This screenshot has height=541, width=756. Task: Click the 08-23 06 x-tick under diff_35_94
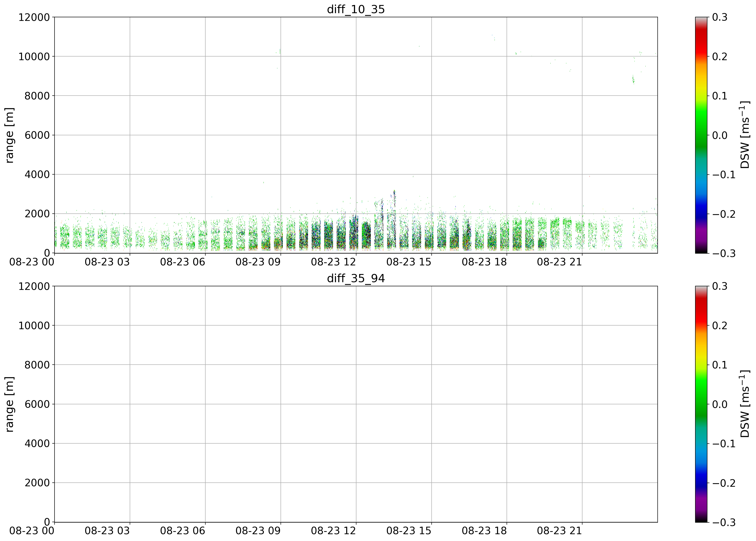(182, 531)
